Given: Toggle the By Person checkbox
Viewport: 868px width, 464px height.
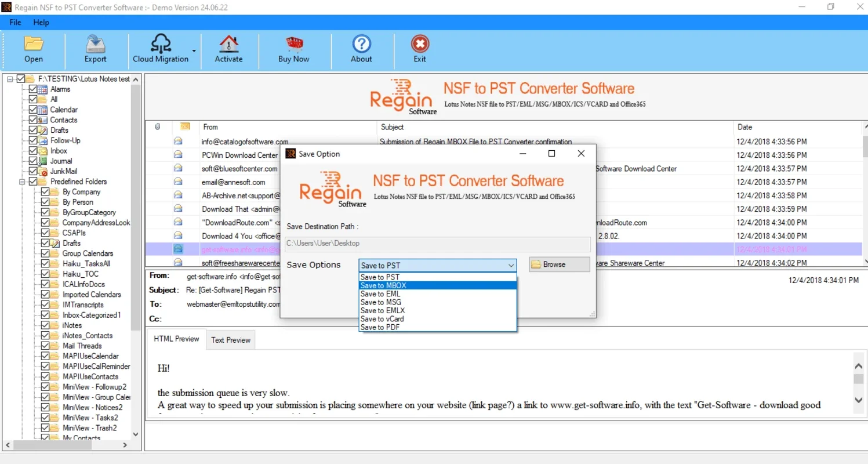Looking at the screenshot, I should (x=45, y=202).
